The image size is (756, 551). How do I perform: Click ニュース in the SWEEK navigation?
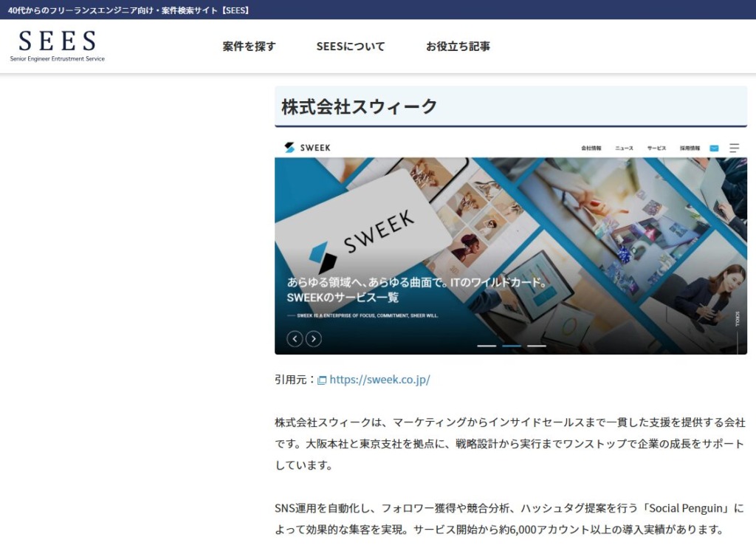(x=624, y=148)
